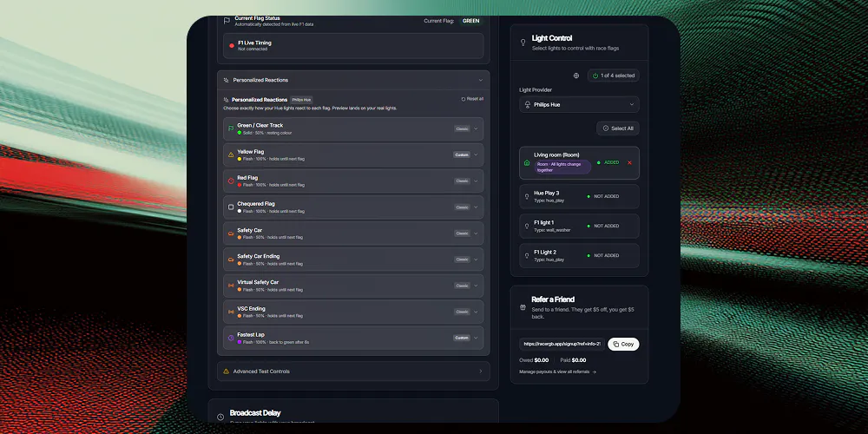Click the Safety Car Ending car icon

231,260
